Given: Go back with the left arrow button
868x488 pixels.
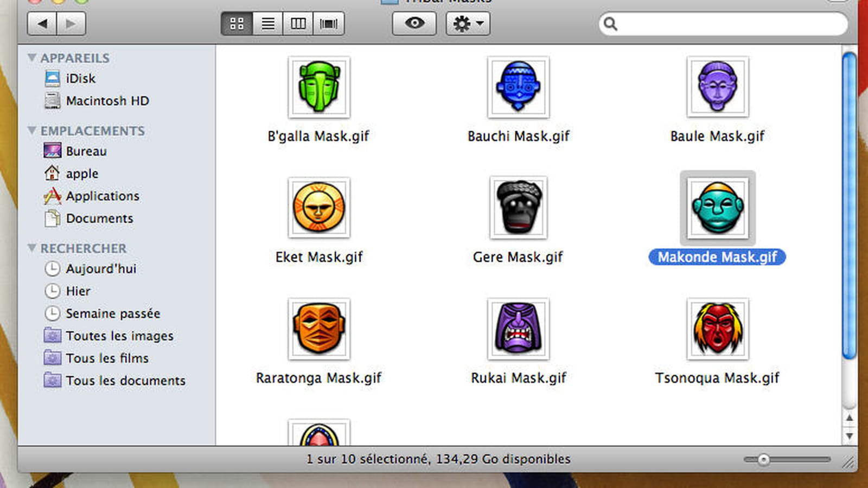Looking at the screenshot, I should click(x=42, y=24).
